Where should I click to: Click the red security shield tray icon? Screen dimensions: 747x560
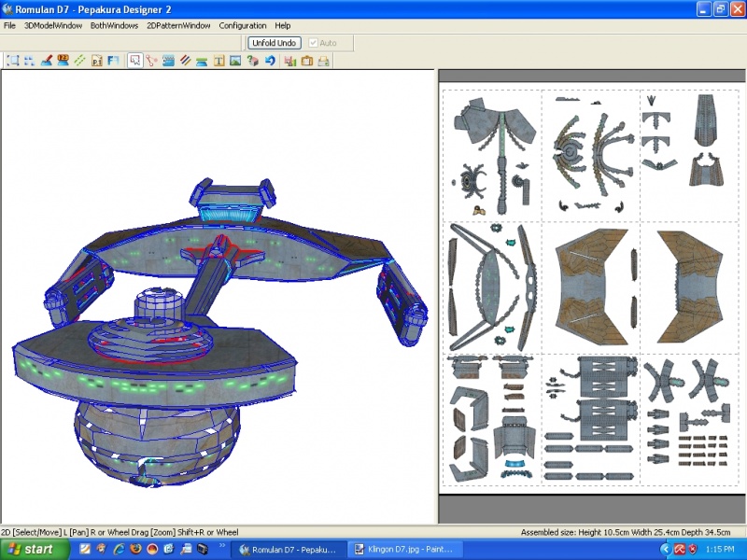point(693,550)
